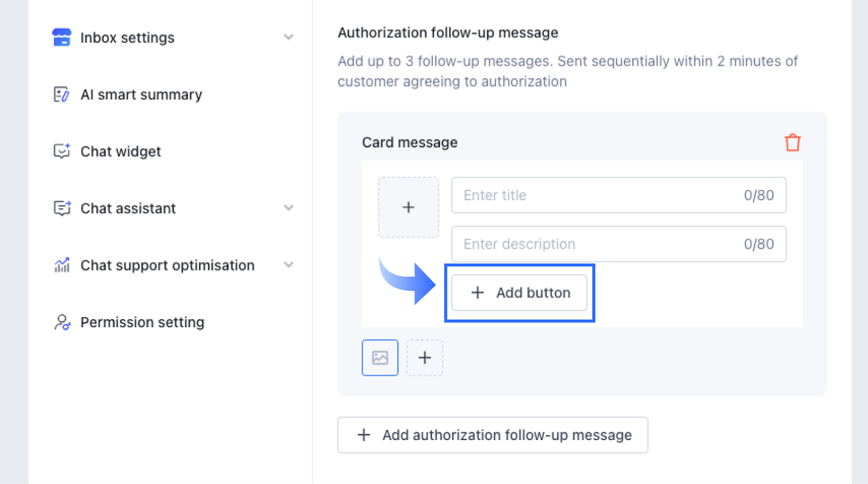Viewport: 868px width, 484px height.
Task: Expand Chat support optimisation chevron
Action: pyautogui.click(x=289, y=265)
